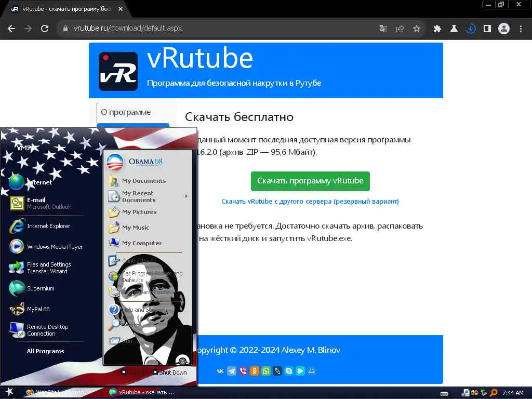Viewport: 532px width, 399px height.
Task: Click the vRutube logo image
Action: [118, 71]
